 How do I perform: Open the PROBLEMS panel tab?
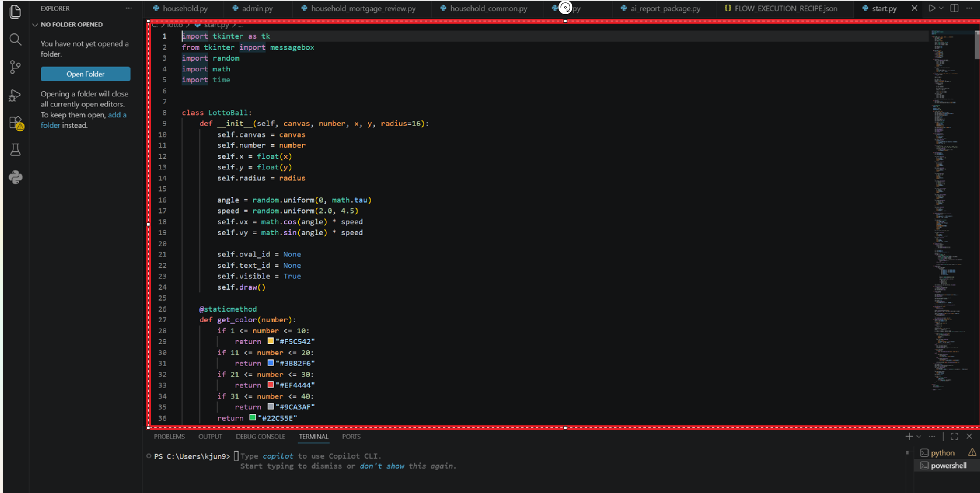170,436
